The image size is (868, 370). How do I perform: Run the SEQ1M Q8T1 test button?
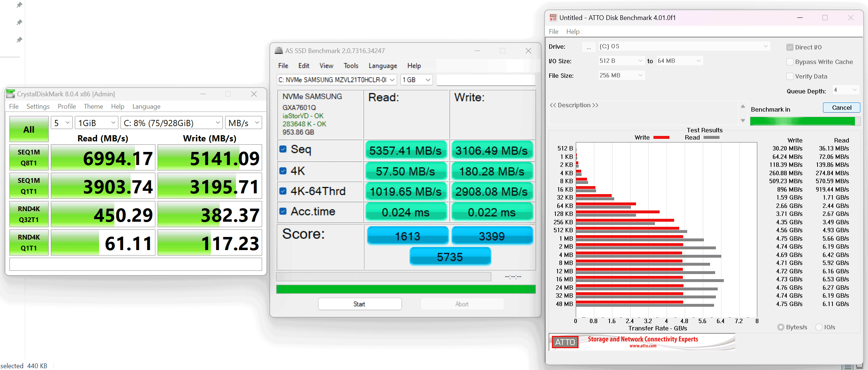click(x=29, y=157)
